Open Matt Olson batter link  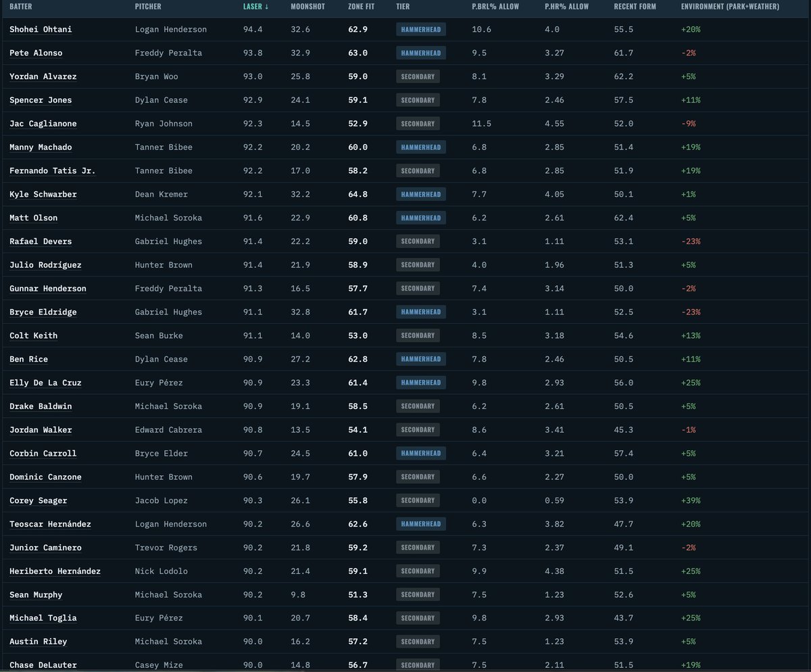[x=34, y=218]
